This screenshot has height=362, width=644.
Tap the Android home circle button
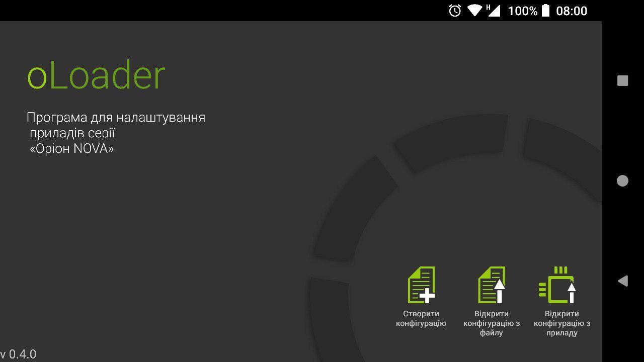pyautogui.click(x=622, y=181)
